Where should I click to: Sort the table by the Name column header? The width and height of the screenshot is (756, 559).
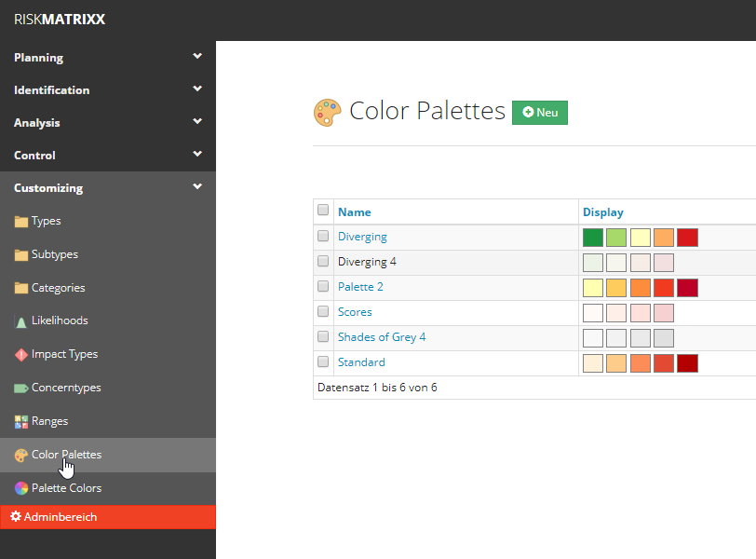tap(355, 212)
